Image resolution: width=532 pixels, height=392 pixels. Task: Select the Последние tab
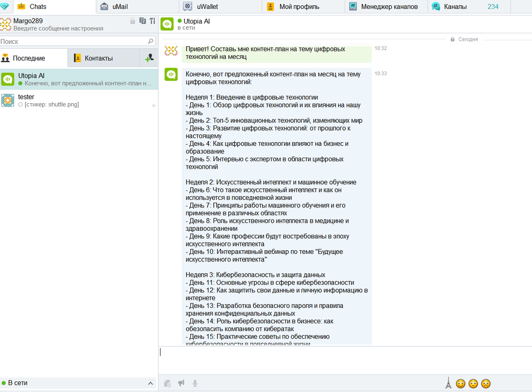point(34,58)
